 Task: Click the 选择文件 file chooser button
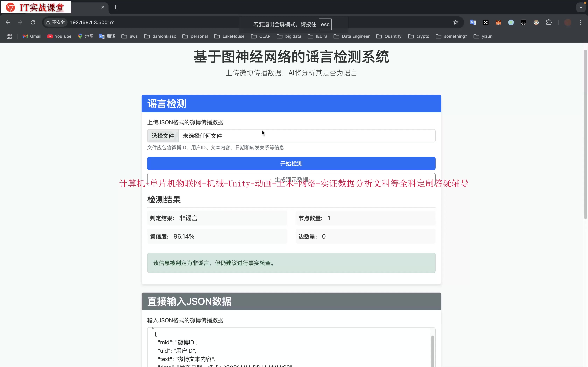point(163,136)
